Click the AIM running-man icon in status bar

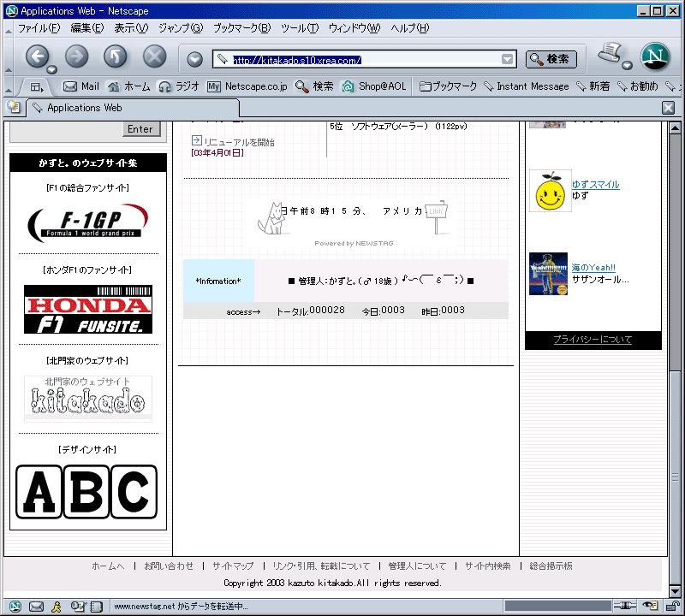pos(57,606)
